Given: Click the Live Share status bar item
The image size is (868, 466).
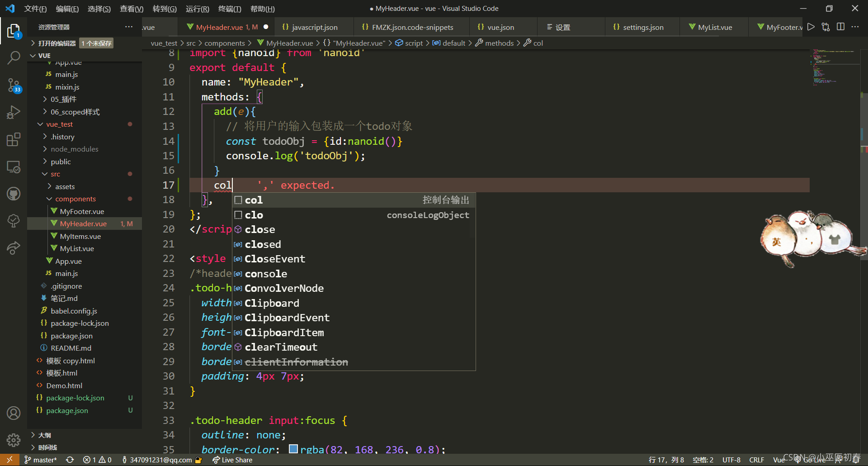Looking at the screenshot, I should (233, 460).
